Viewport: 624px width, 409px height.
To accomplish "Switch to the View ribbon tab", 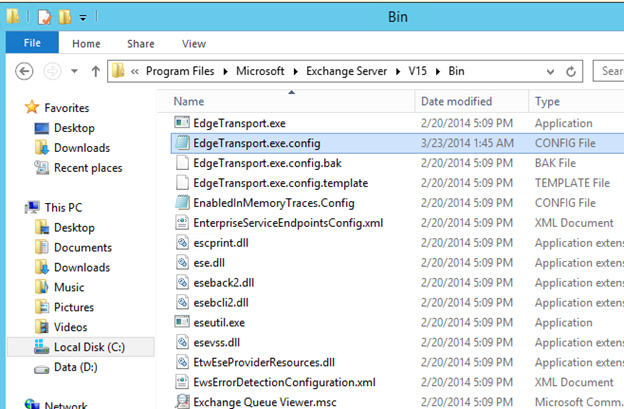I will pos(193,44).
